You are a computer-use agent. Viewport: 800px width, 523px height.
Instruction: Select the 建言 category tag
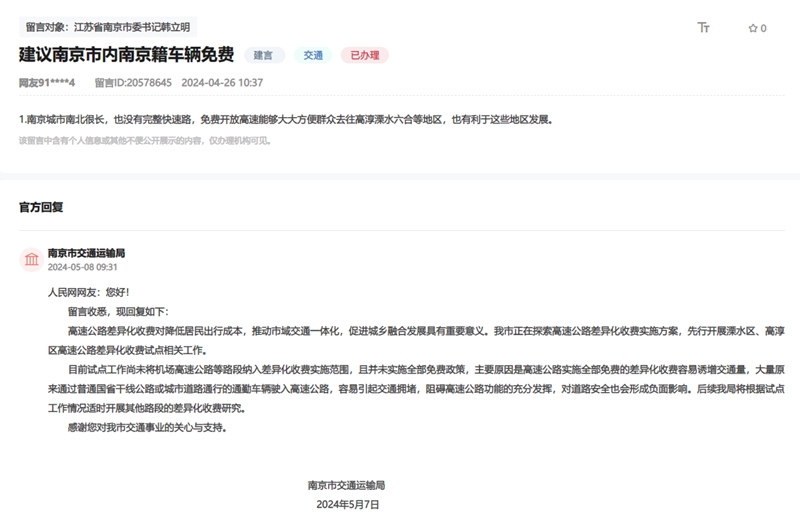click(264, 55)
